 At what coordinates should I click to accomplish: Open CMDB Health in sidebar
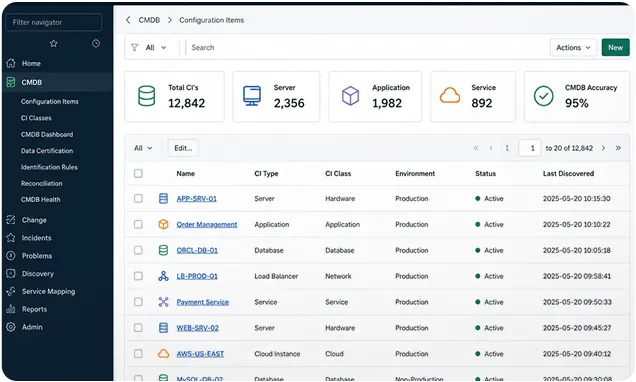(41, 200)
